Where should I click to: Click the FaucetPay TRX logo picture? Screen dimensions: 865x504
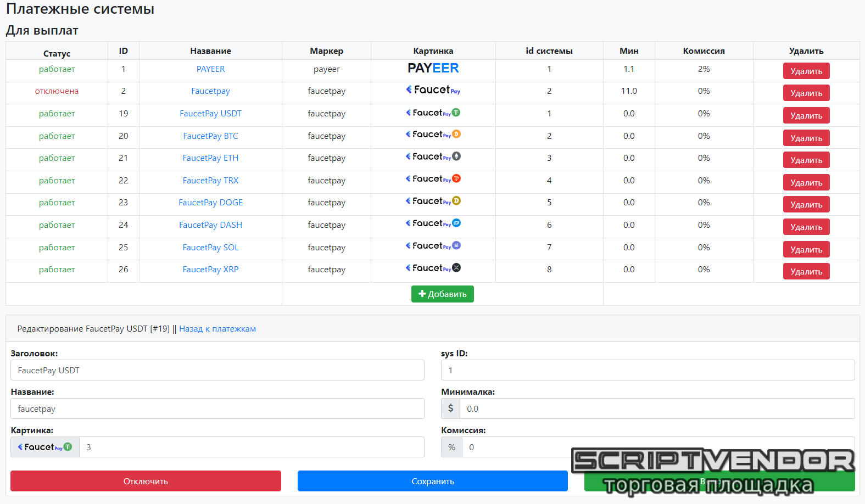coord(433,179)
